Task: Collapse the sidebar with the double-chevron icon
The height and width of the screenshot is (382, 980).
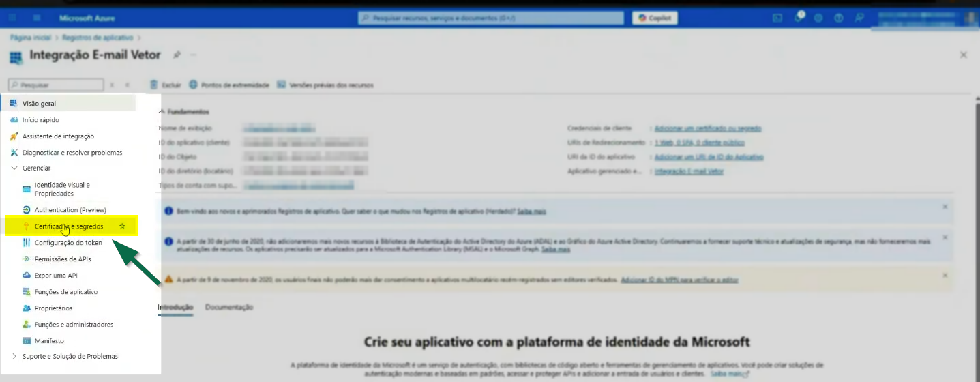Action: [127, 85]
